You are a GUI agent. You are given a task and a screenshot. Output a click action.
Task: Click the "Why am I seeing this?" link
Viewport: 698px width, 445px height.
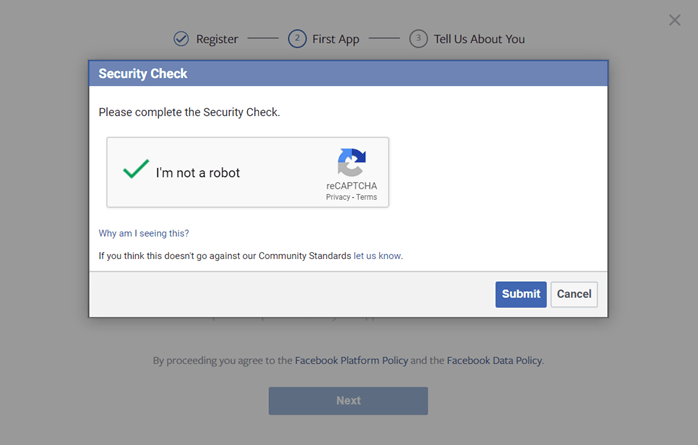tap(143, 233)
